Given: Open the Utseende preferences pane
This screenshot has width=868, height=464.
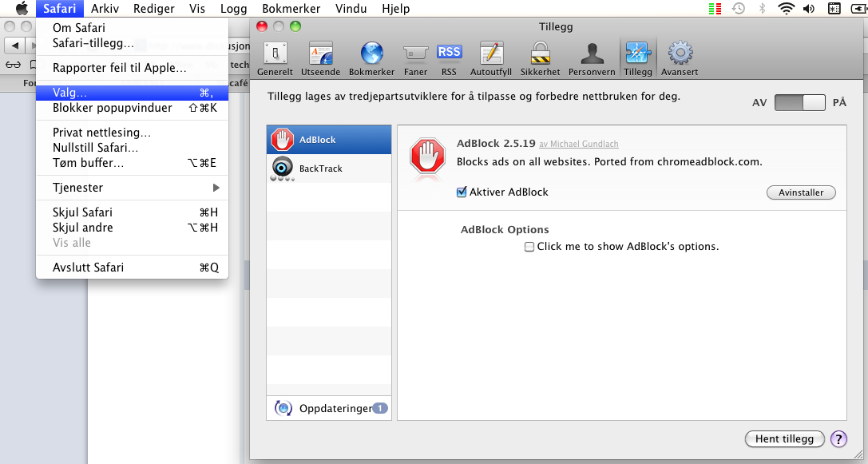Looking at the screenshot, I should pyautogui.click(x=320, y=58).
